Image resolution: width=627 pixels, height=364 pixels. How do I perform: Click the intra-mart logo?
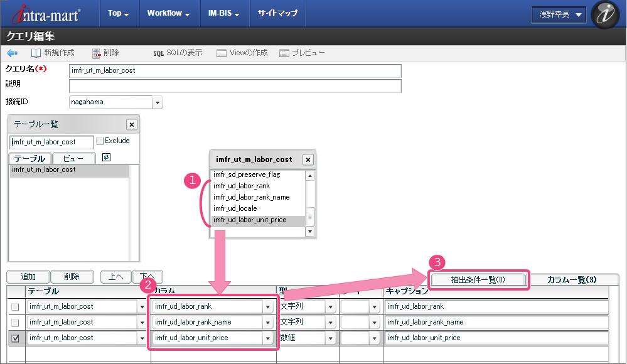pyautogui.click(x=46, y=14)
